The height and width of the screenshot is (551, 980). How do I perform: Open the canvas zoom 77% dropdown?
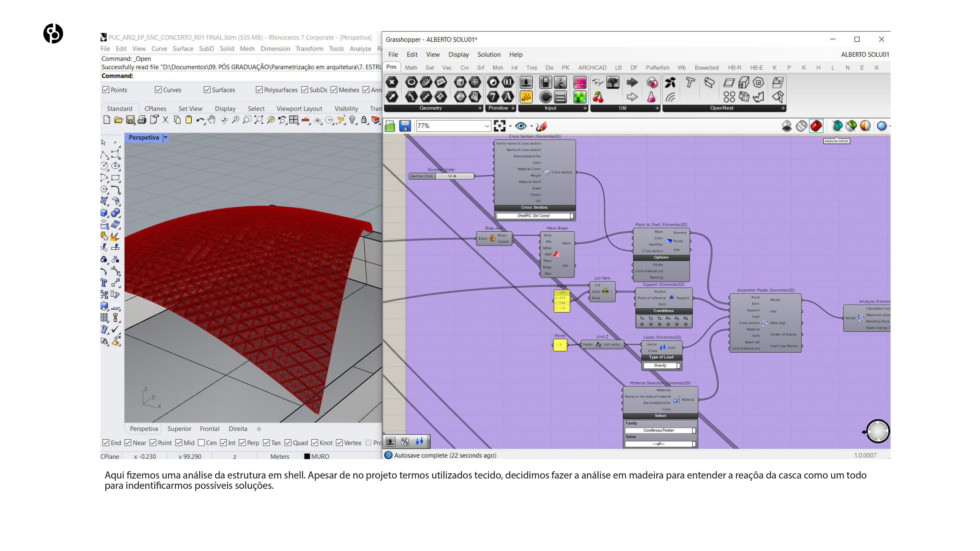(x=487, y=126)
